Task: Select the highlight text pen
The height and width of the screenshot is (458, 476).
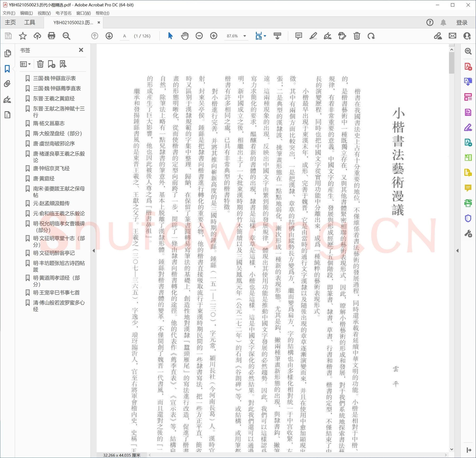Action: click(x=313, y=36)
